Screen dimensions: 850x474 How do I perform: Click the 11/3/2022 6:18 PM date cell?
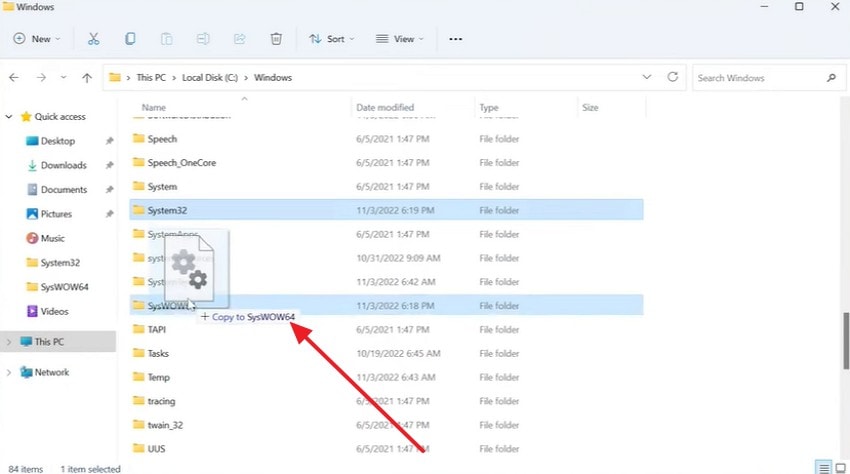pyautogui.click(x=395, y=306)
